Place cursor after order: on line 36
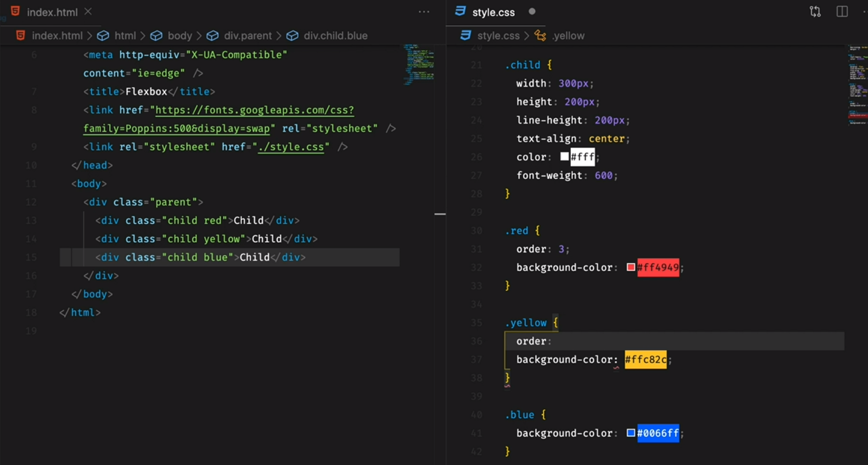The image size is (868, 465). (553, 341)
